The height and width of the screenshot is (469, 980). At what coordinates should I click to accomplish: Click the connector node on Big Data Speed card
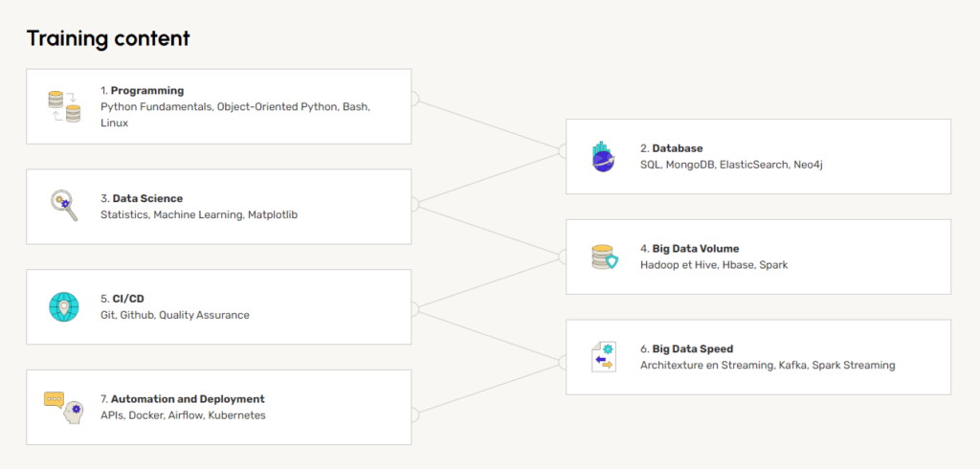[564, 357]
